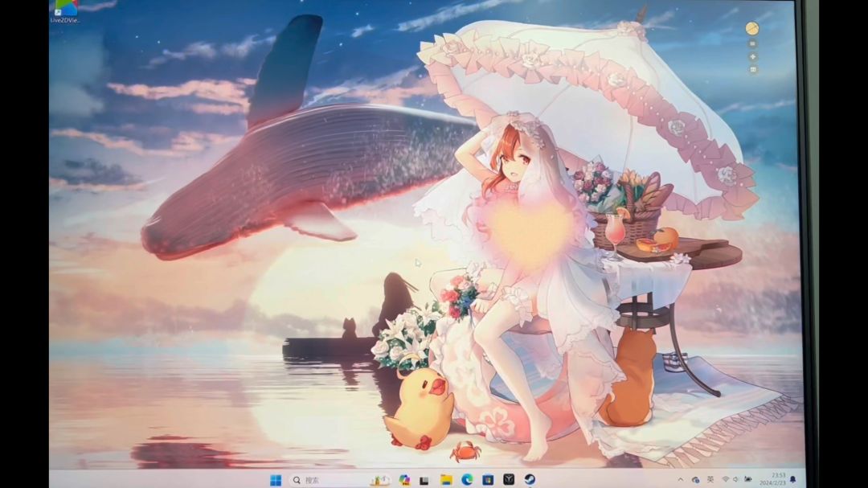Viewport: 868px width, 488px height.
Task: Click the menu button below the yellow widget
Action: 752,44
